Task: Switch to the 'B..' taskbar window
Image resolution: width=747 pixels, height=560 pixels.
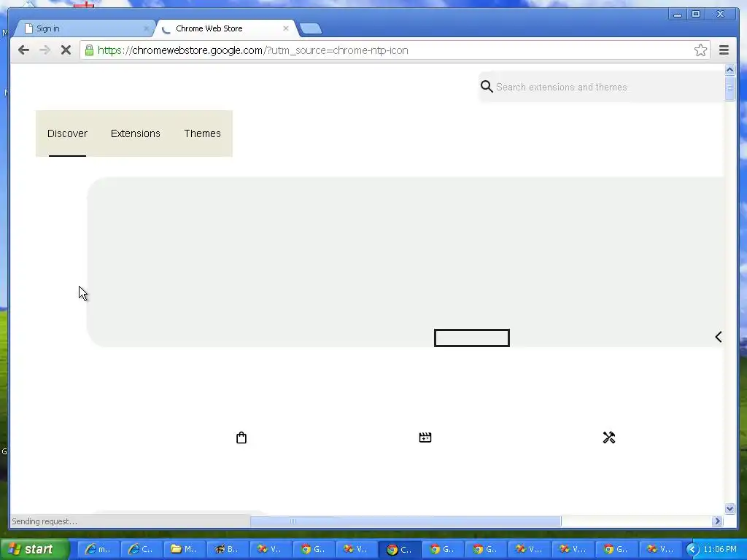Action: coord(227,549)
